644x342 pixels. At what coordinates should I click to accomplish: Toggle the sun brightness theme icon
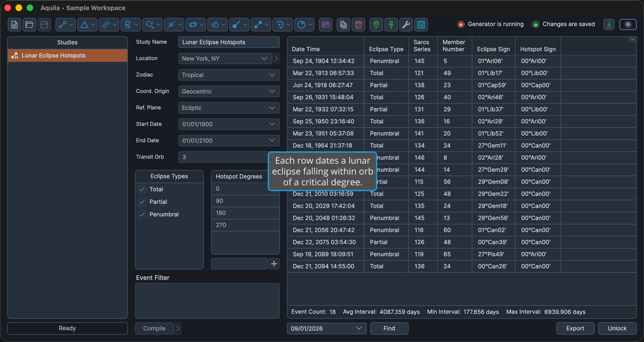(628, 25)
